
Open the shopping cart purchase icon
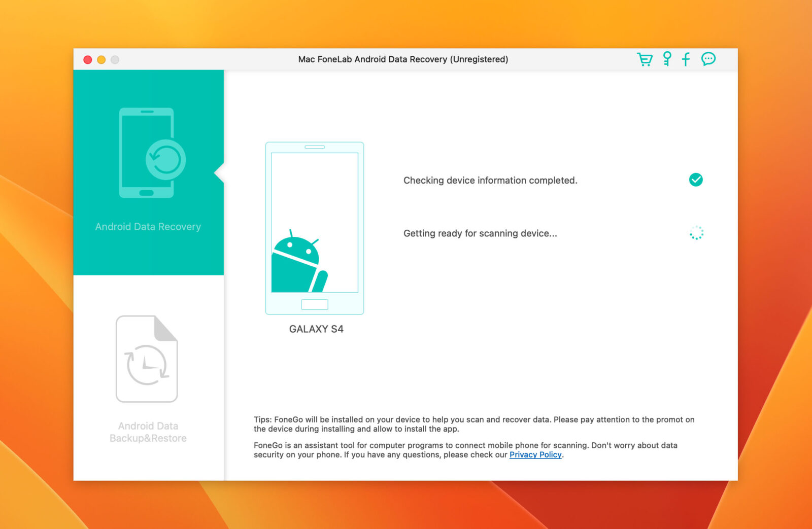click(x=645, y=59)
